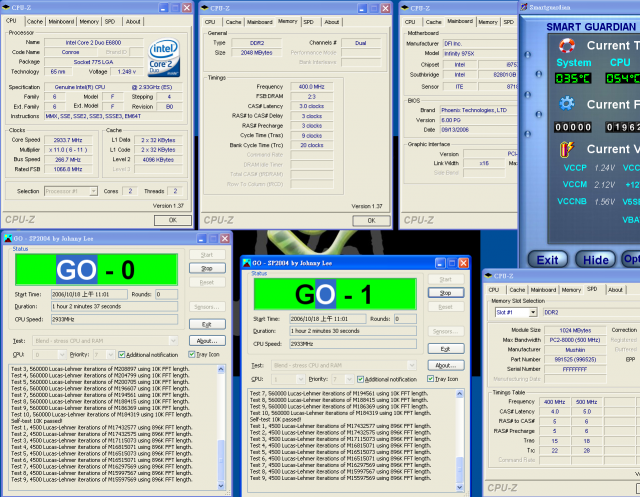This screenshot has height=497, width=640.
Task: Click the Core Speed 2933.7 MHz value
Action: 68,140
